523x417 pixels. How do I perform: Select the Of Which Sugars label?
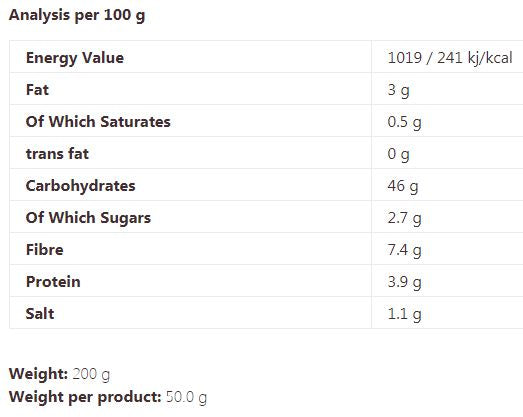point(88,218)
